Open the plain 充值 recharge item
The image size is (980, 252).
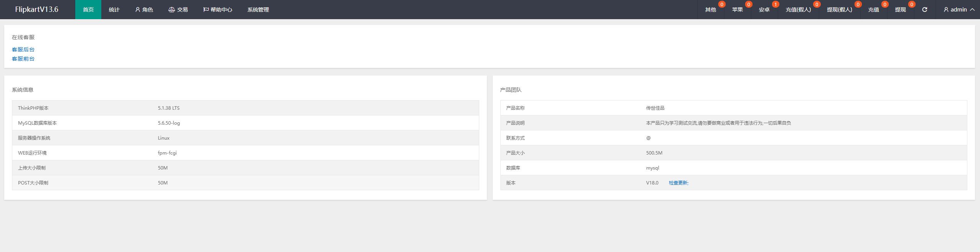point(874,10)
